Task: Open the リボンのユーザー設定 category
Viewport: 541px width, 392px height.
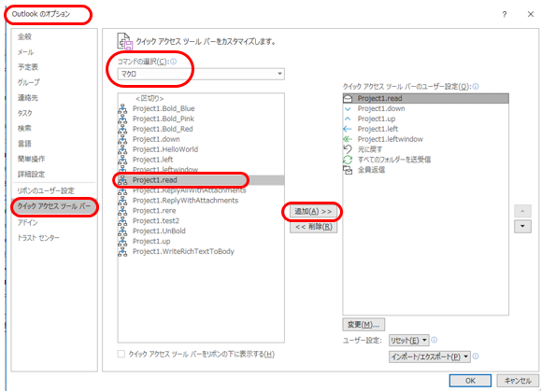Action: click(46, 190)
